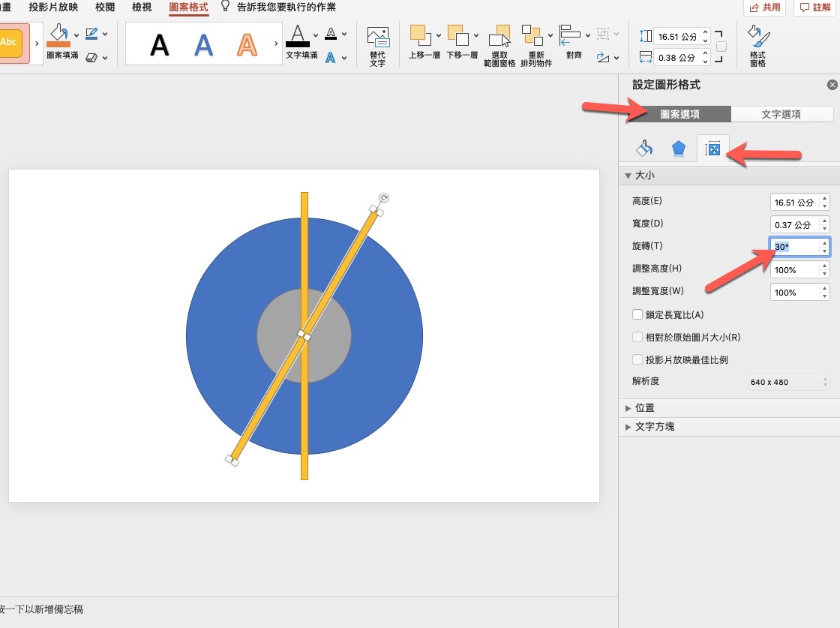Check the 投影片放映最佳比例 option
Viewport: 840px width, 628px height.
(638, 360)
